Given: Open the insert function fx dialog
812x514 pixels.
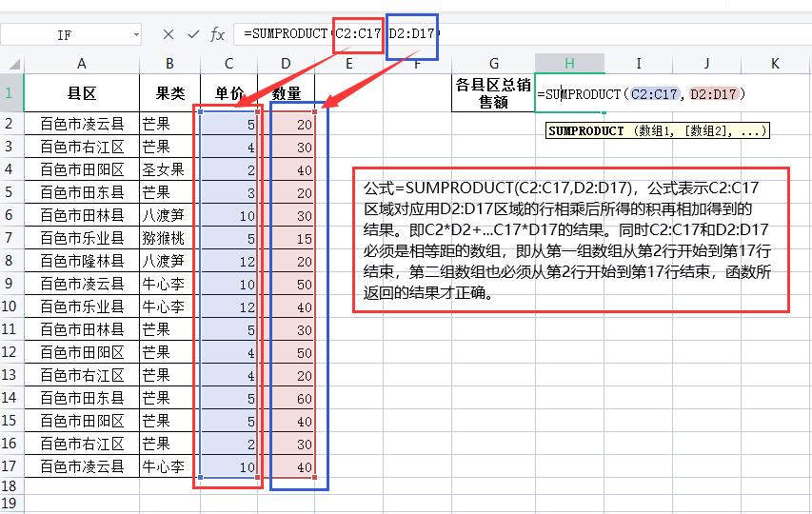Looking at the screenshot, I should (x=217, y=34).
